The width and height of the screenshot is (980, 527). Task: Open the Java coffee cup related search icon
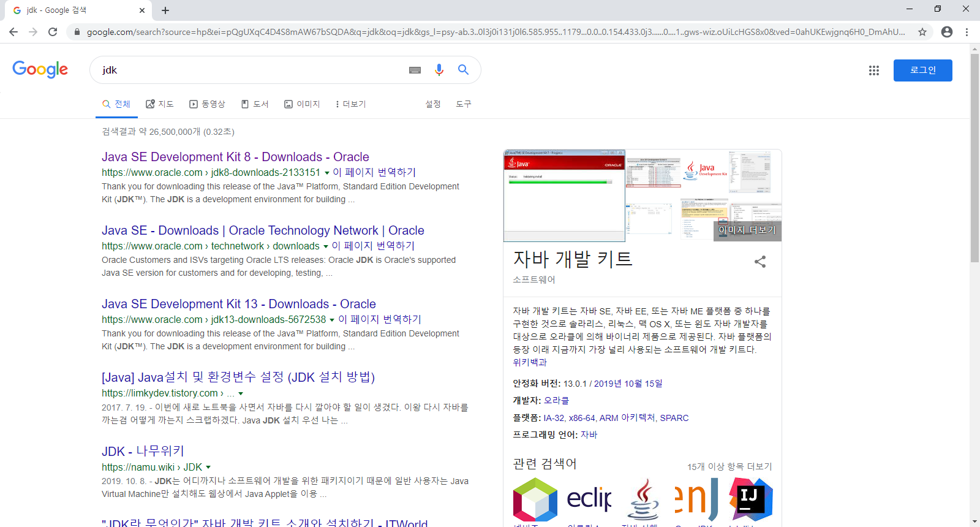643,499
